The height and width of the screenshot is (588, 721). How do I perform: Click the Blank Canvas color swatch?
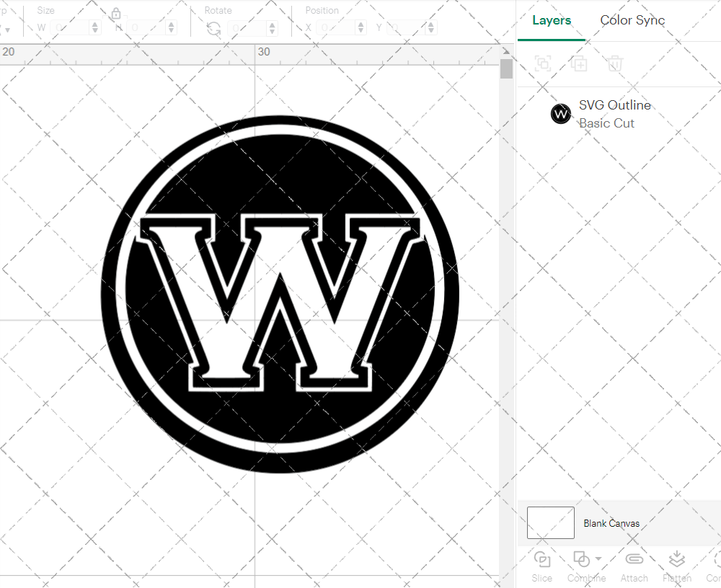click(x=550, y=523)
